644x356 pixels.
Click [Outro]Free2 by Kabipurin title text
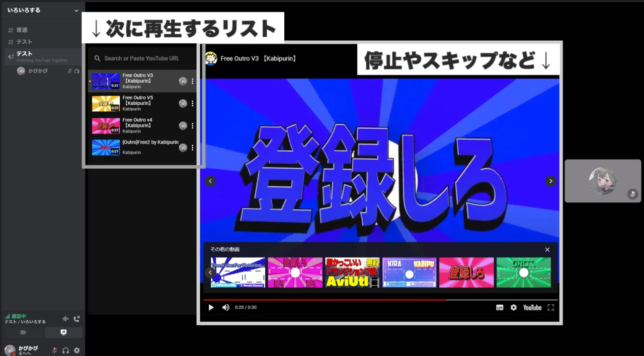click(x=150, y=142)
